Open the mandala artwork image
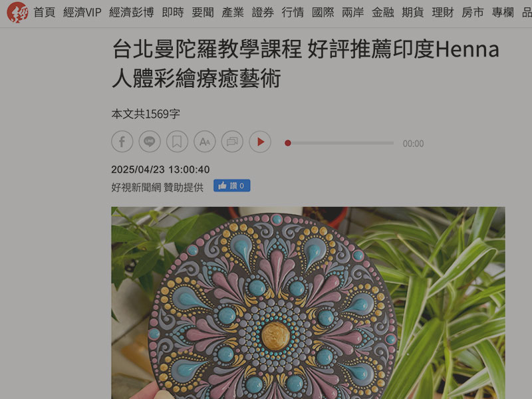The image size is (532, 399). (308, 303)
